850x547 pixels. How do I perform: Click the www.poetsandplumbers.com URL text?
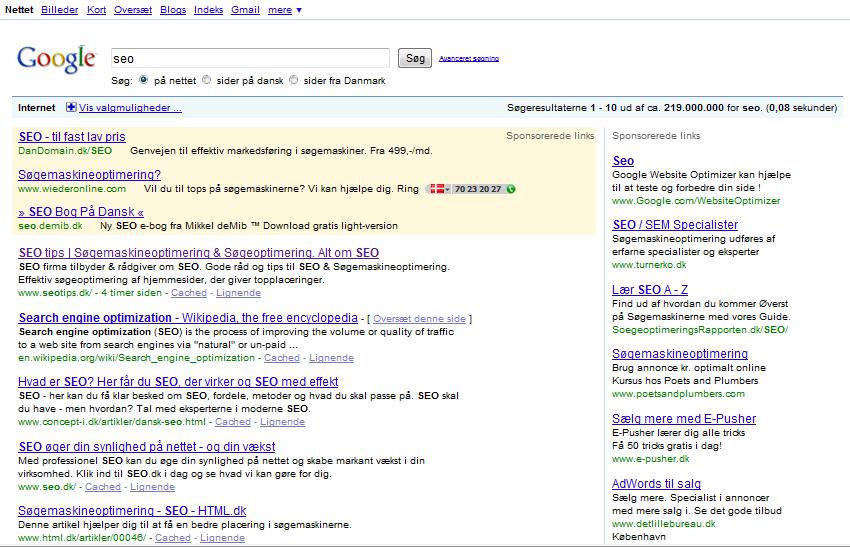[679, 394]
